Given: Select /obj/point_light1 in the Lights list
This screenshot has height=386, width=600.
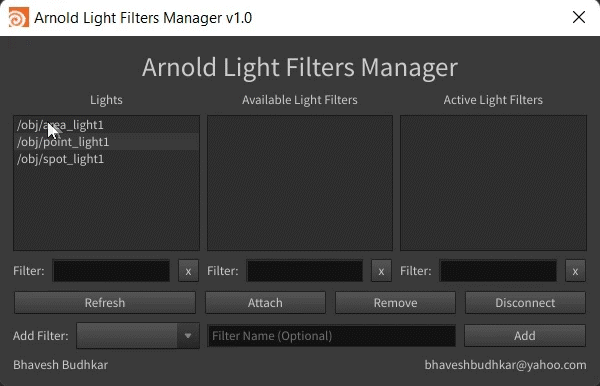Looking at the screenshot, I should pyautogui.click(x=106, y=142).
